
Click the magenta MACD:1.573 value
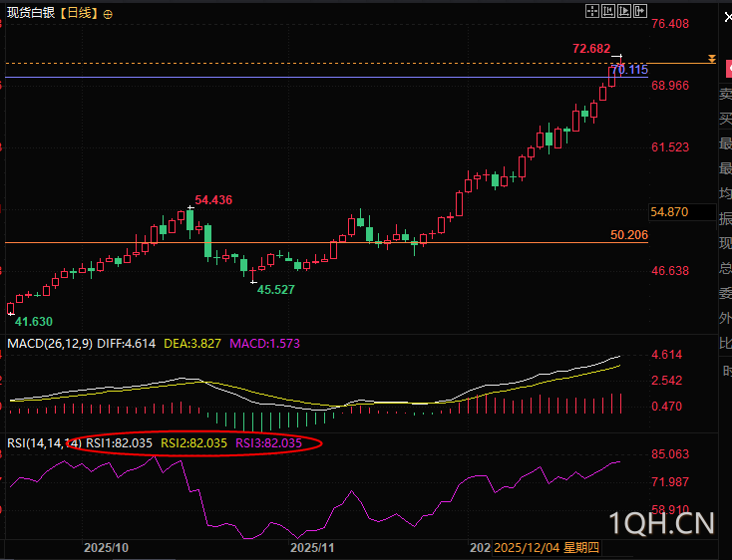pyautogui.click(x=264, y=344)
